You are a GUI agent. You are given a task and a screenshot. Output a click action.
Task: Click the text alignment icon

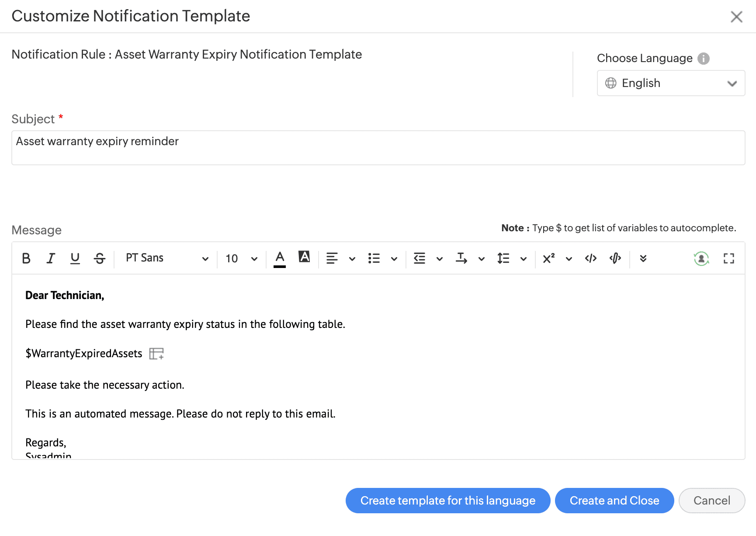(x=332, y=258)
